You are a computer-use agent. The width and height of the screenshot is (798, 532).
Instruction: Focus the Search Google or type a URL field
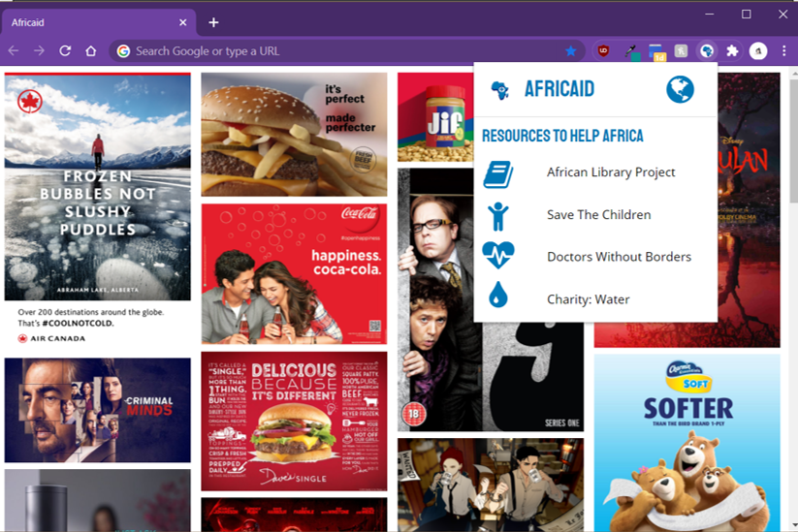click(346, 50)
